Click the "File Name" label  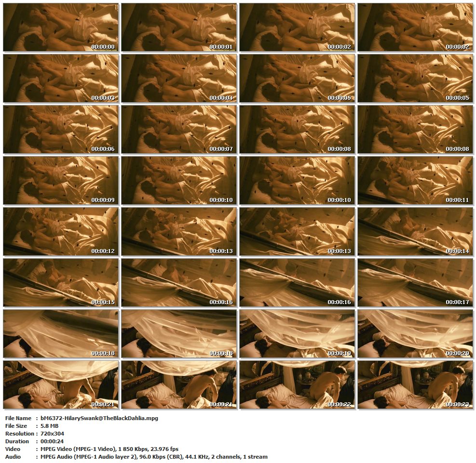tap(18, 418)
